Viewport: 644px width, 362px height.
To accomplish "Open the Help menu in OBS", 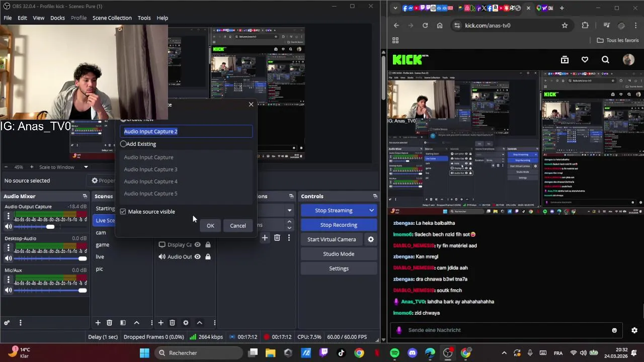I will 162,18.
